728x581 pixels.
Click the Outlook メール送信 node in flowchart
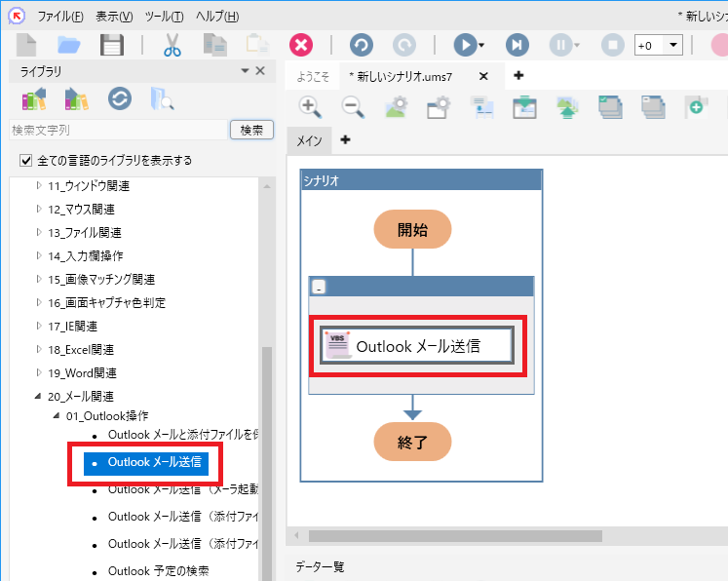pos(417,345)
